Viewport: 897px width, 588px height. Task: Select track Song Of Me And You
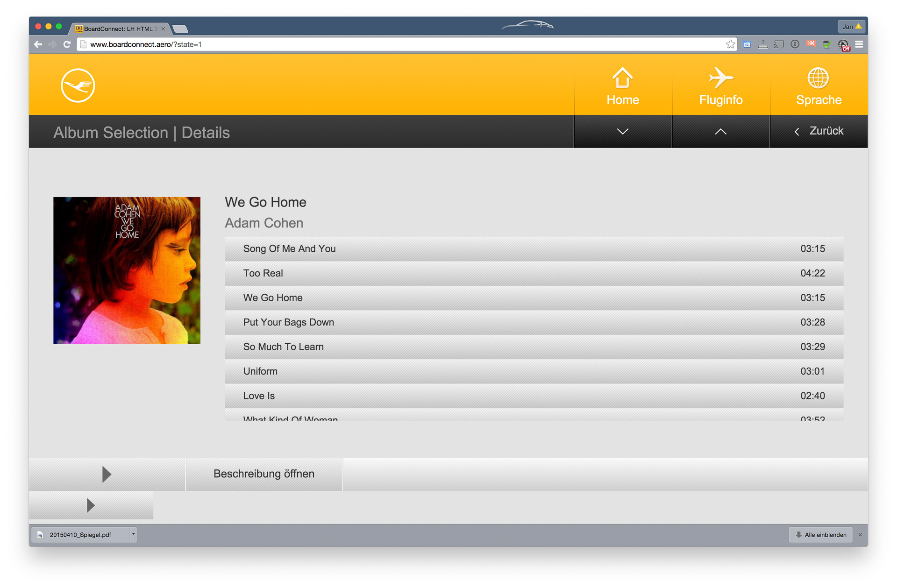534,249
